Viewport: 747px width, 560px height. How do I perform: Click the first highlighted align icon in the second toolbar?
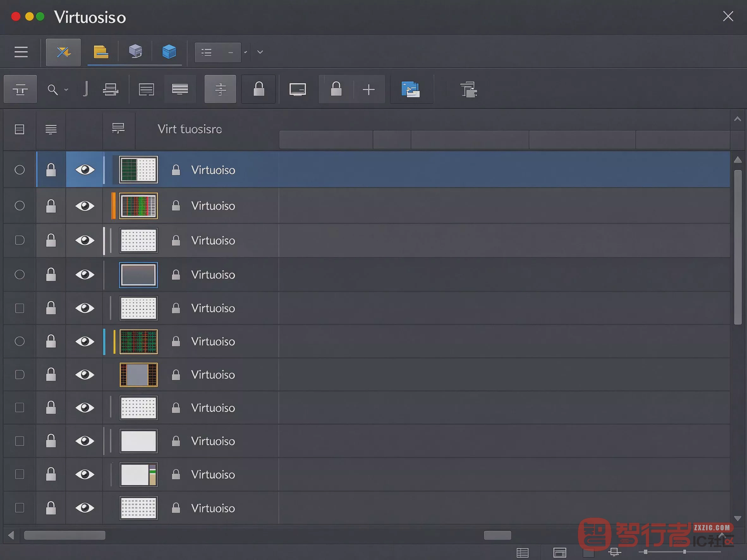(20, 89)
